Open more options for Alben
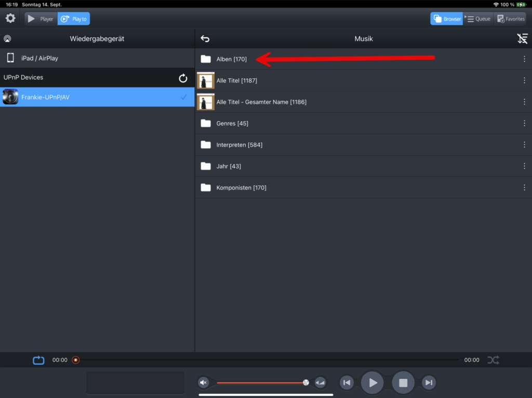The height and width of the screenshot is (398, 532). 524,59
